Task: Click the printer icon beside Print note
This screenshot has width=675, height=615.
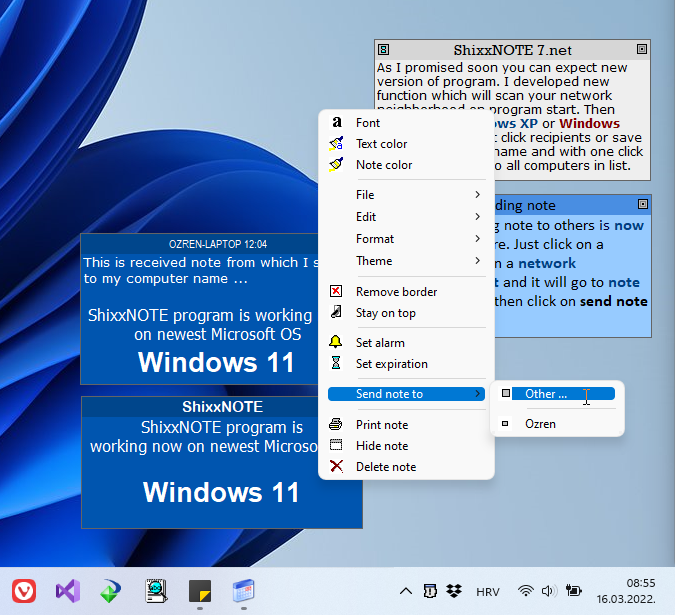Action: [x=336, y=424]
